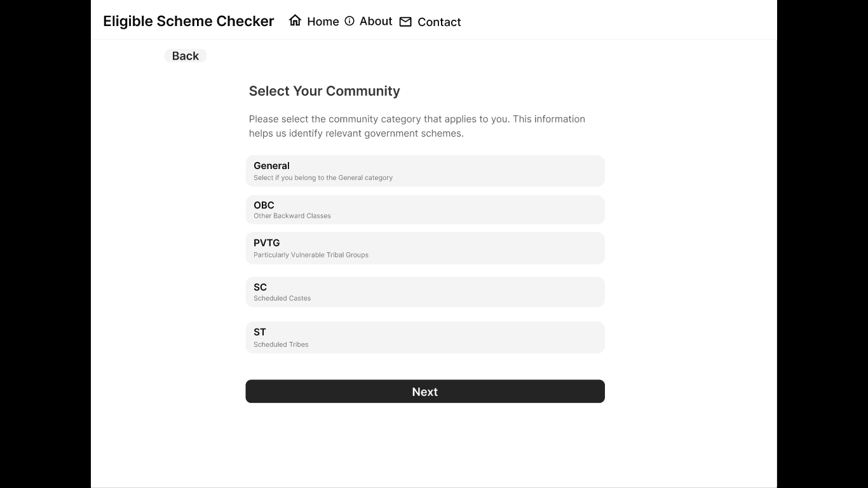
Task: Click the envelope icon beside Contact
Action: (405, 22)
